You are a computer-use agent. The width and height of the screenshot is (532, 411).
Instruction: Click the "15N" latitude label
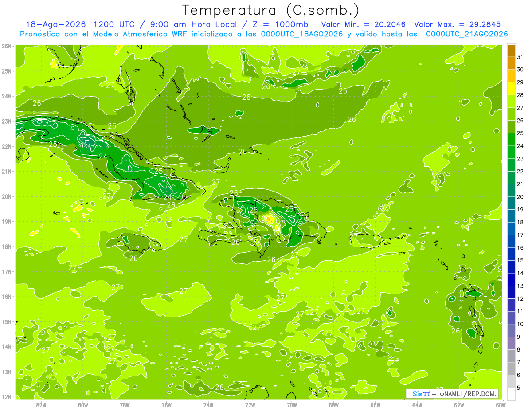(x=7, y=321)
